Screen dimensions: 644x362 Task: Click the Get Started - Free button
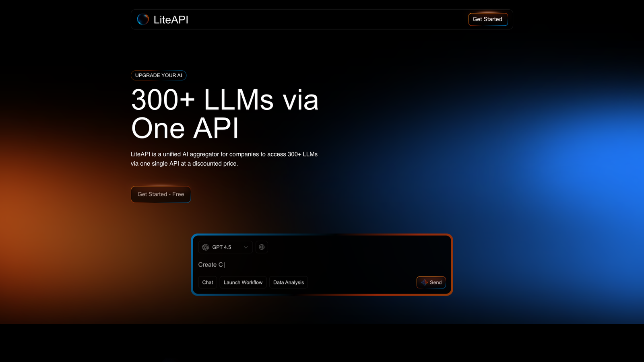pos(161,194)
